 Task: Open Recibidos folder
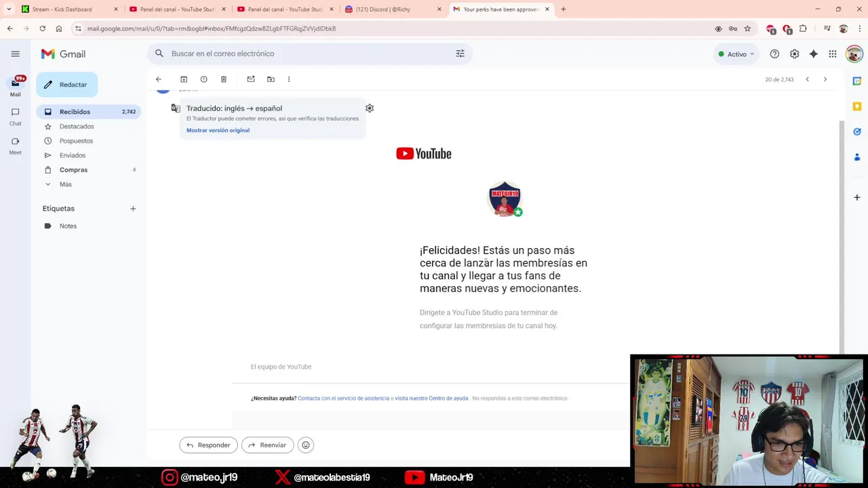point(88,112)
